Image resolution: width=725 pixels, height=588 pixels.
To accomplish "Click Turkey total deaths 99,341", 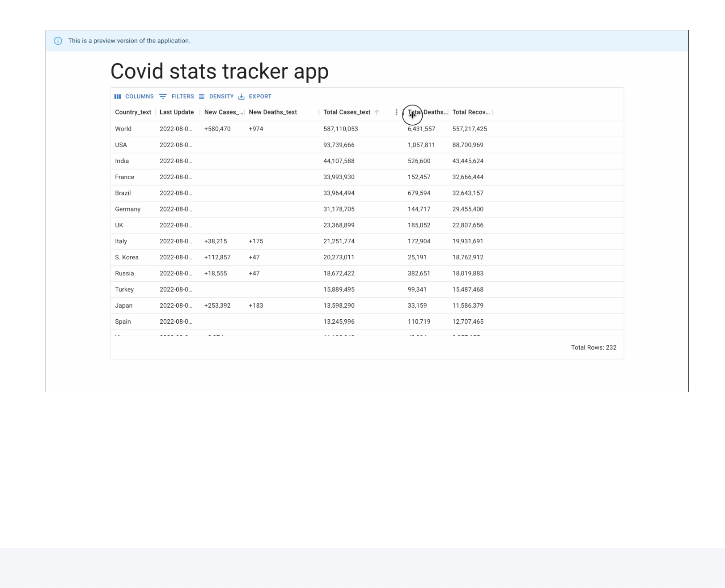I will pos(417,290).
